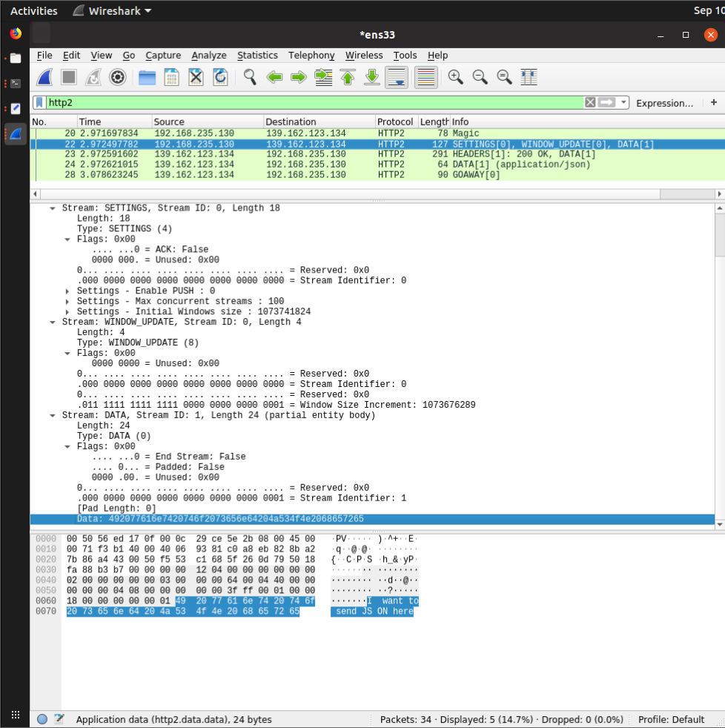Viewport: 725px width, 728px height.
Task: Click the Profile: Default status entry
Action: pyautogui.click(x=671, y=719)
